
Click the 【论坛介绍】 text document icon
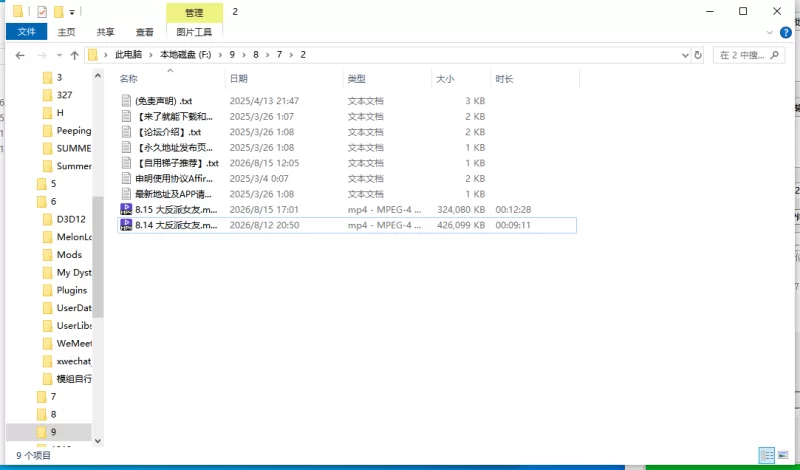(x=126, y=132)
